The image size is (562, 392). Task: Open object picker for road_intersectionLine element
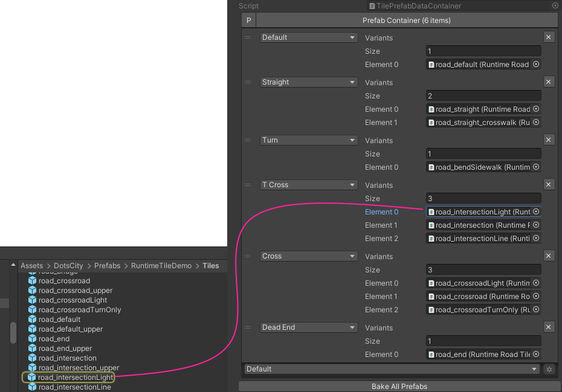(x=536, y=239)
